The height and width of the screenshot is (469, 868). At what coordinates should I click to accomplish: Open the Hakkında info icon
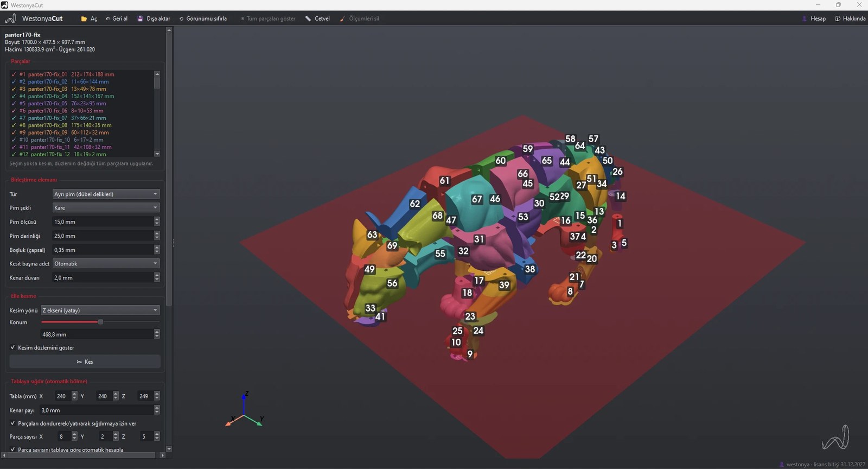(x=837, y=18)
